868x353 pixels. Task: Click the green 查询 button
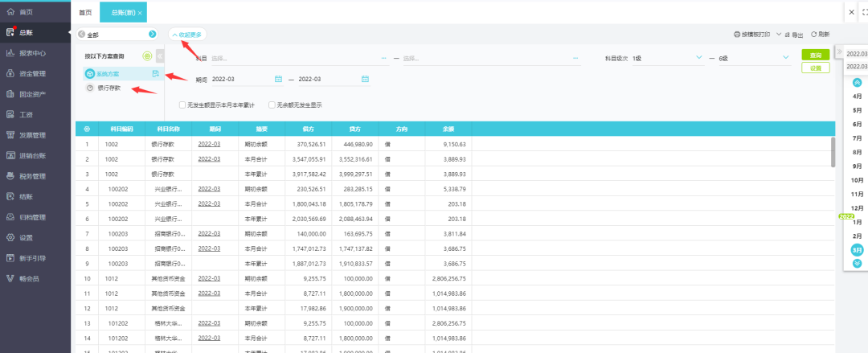[x=816, y=55]
